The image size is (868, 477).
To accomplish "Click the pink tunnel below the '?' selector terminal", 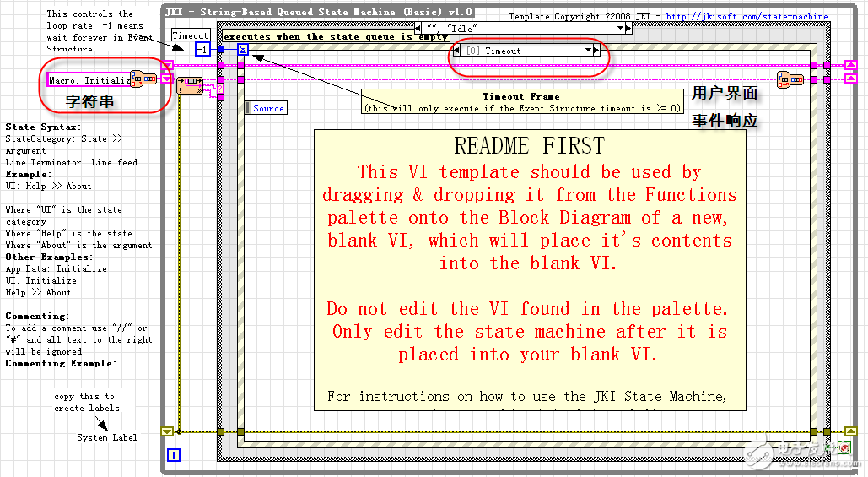I will [220, 97].
